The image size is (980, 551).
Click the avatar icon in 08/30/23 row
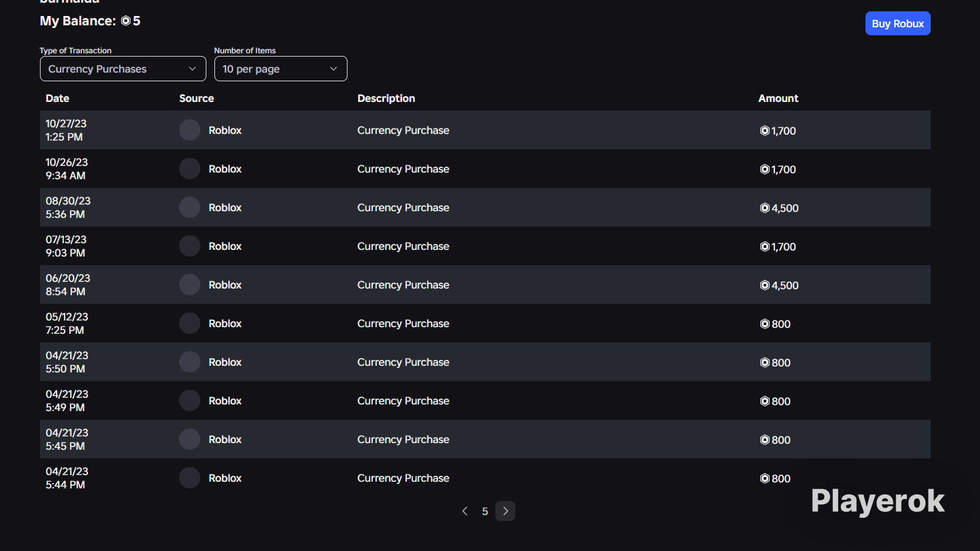190,207
